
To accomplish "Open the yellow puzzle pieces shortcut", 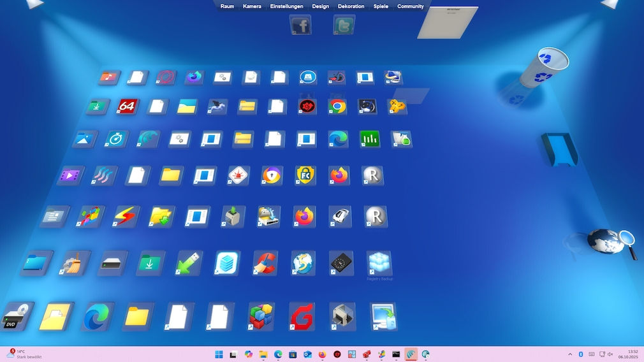I will point(397,106).
